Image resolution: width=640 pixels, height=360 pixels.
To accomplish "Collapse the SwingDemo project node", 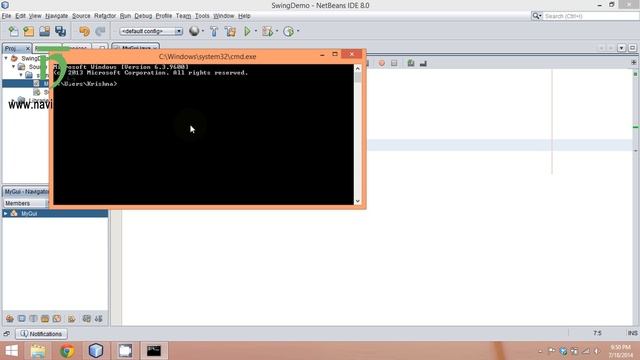I will click(x=6, y=58).
